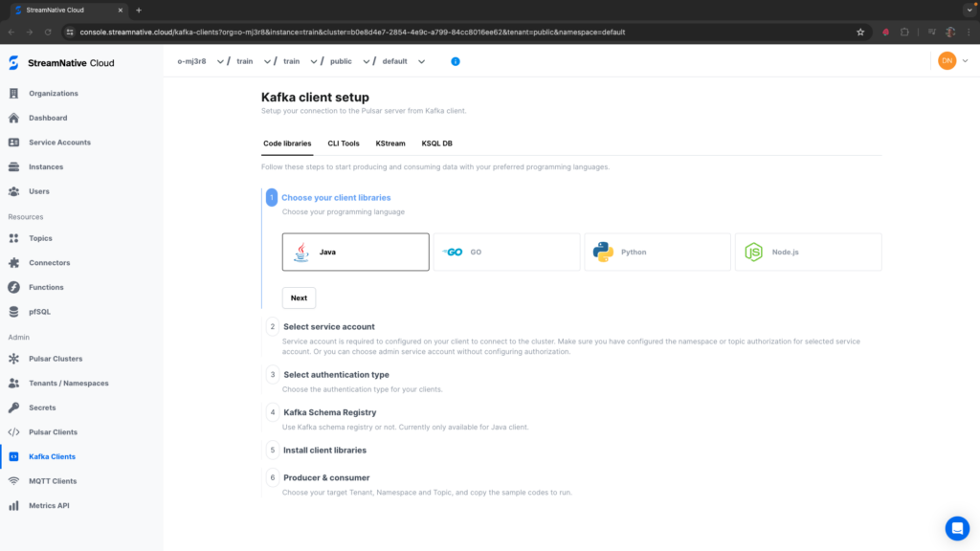
Task: Pick the Node.js client library option
Action: [808, 253]
